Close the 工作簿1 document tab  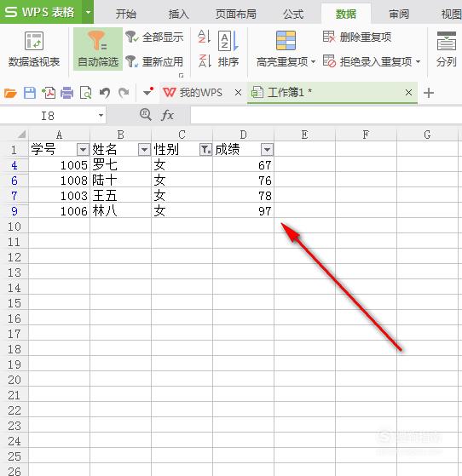(x=409, y=93)
